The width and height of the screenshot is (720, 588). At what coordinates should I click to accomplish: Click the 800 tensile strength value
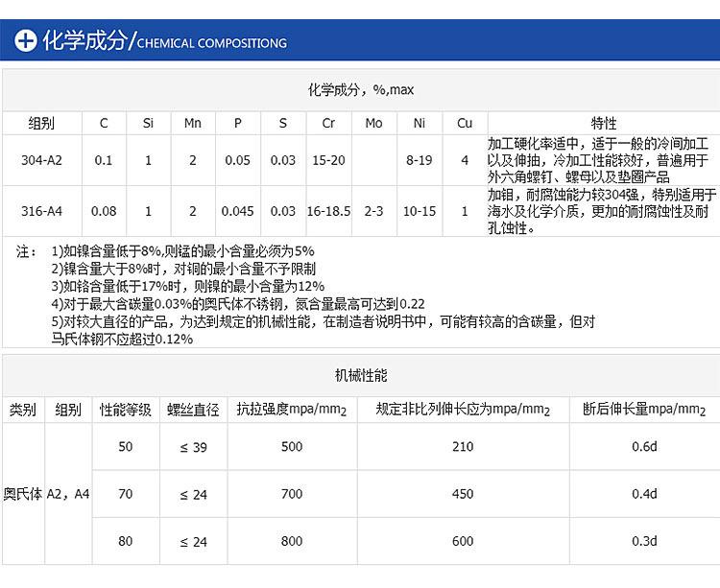(292, 541)
